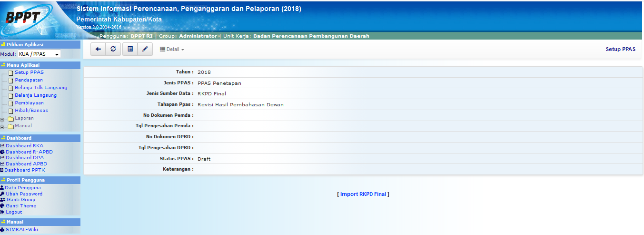Screen dimensions: 644x235
Task: Open the list view toolbar icon
Action: click(130, 49)
